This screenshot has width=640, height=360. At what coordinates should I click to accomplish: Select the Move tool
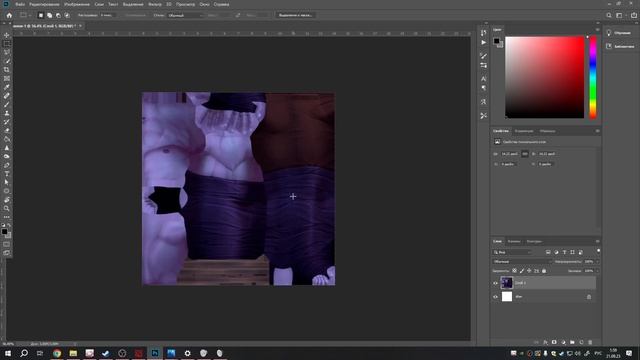click(x=7, y=35)
